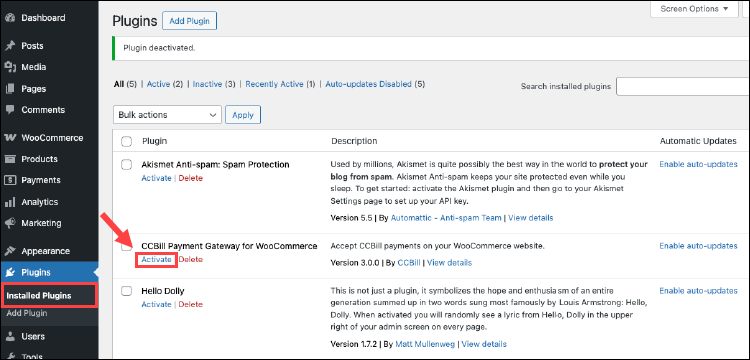The width and height of the screenshot is (750, 360).
Task: Filter by Auto-updates Disabled
Action: coord(368,84)
